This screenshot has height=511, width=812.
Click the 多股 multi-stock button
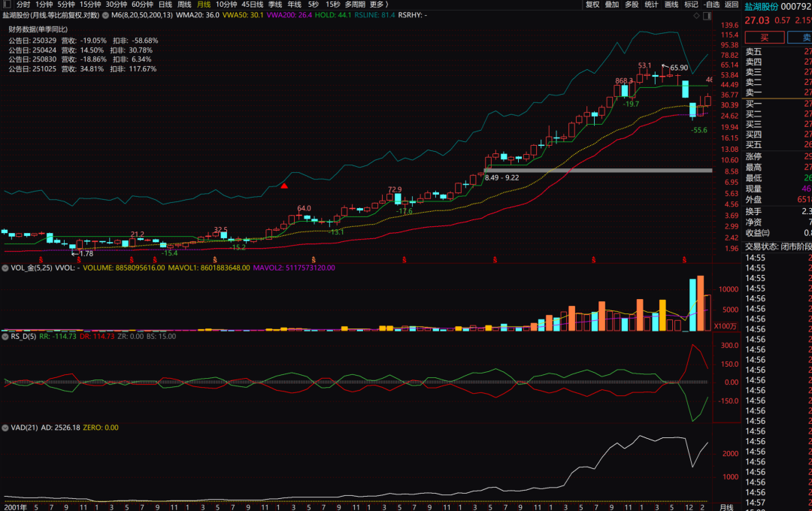click(x=632, y=5)
